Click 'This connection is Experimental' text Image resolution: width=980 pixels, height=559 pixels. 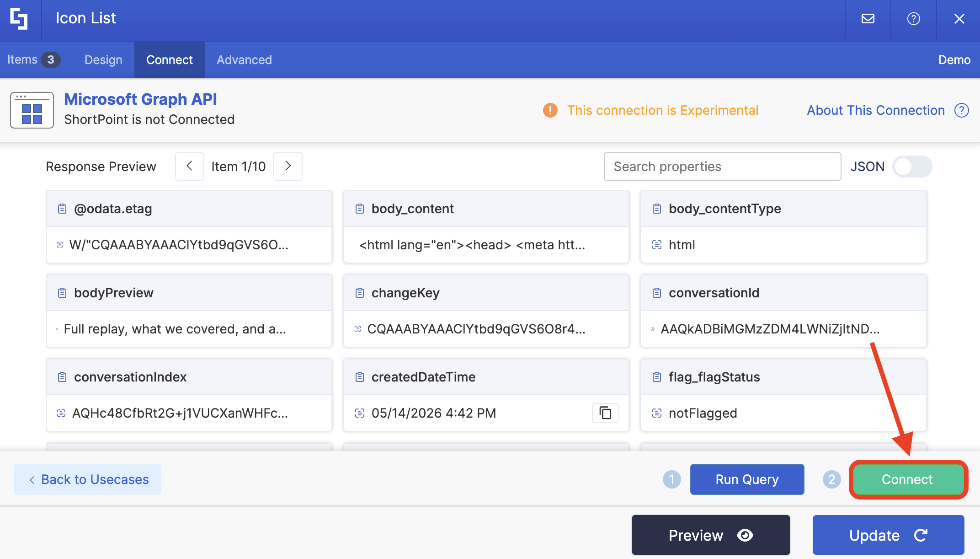663,110
